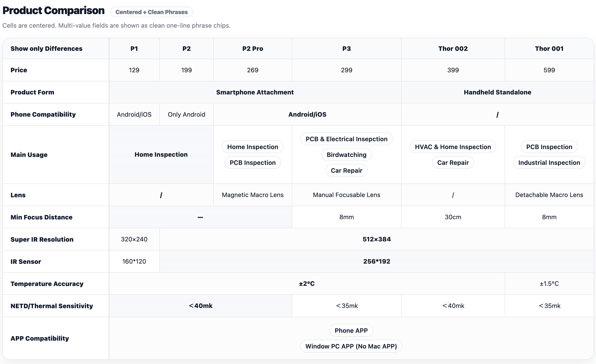
Task: Select the P1 column header
Action: [134, 49]
